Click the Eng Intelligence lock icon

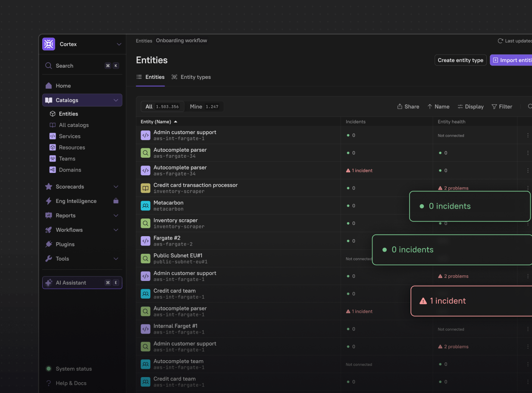pos(116,201)
